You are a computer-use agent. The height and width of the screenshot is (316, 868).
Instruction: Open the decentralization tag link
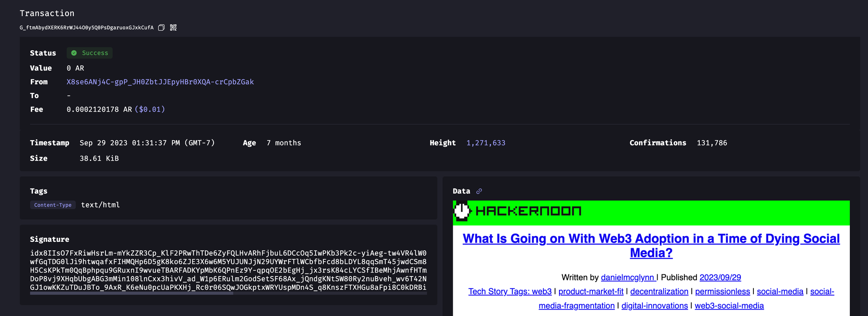659,292
